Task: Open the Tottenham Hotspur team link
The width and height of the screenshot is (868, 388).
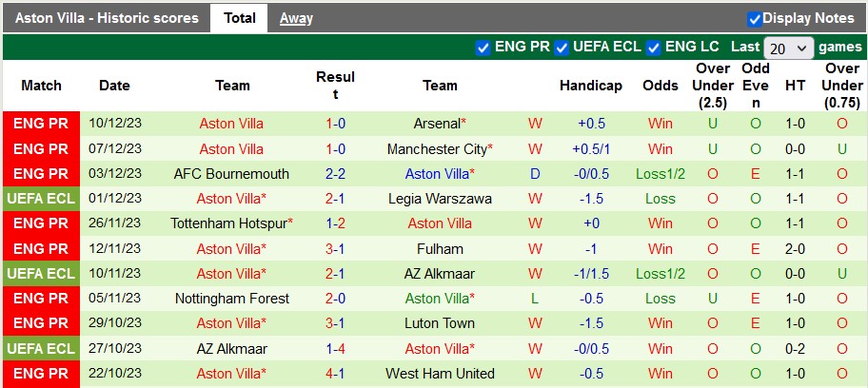Action: point(229,223)
